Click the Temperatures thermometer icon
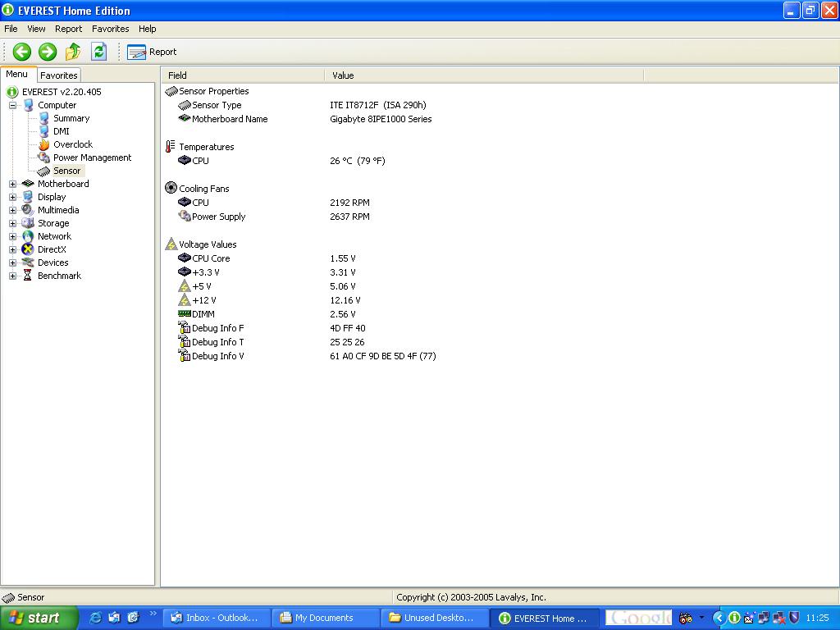Viewport: 840px width, 630px height. pos(171,146)
